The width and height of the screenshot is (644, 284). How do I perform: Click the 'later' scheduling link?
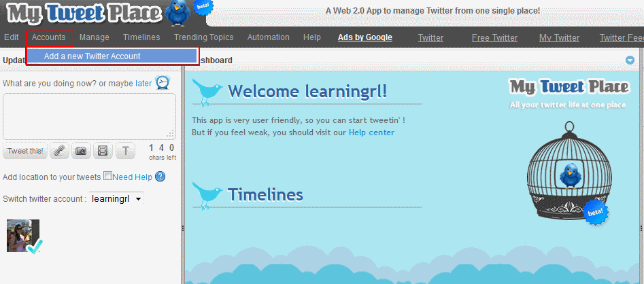pos(143,84)
